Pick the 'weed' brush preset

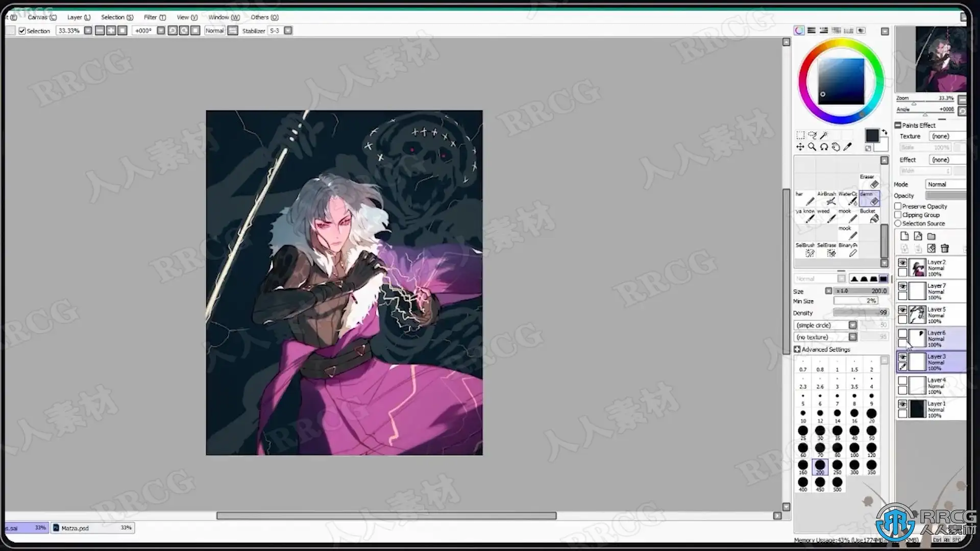[826, 216]
